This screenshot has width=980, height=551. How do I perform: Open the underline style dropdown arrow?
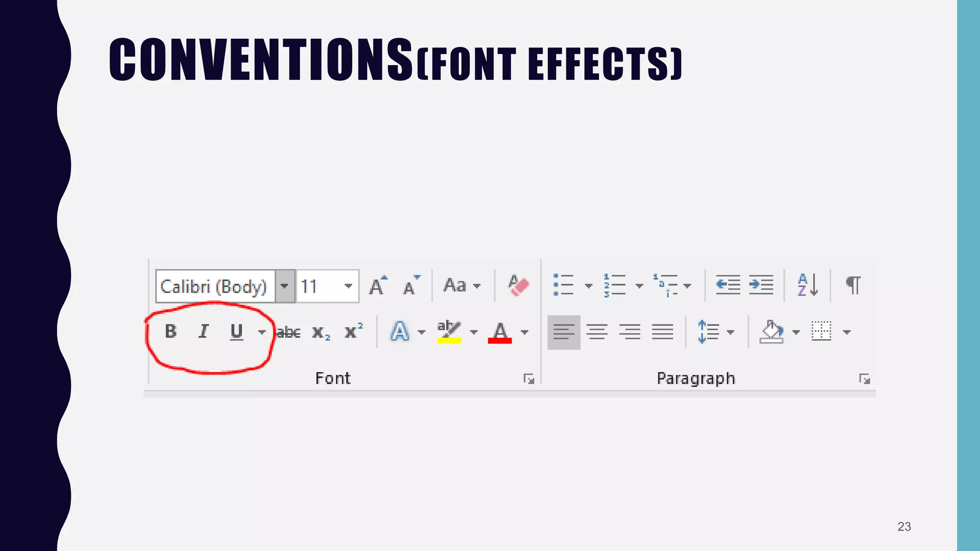pyautogui.click(x=262, y=332)
